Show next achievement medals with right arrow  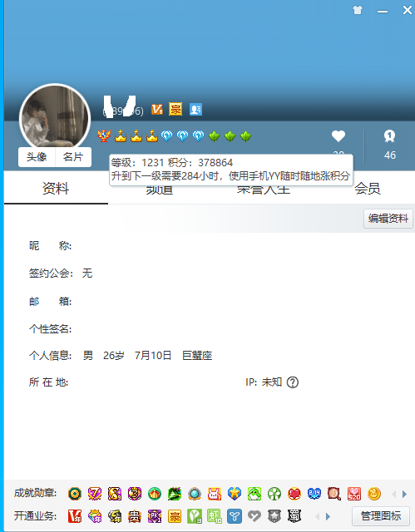[404, 494]
